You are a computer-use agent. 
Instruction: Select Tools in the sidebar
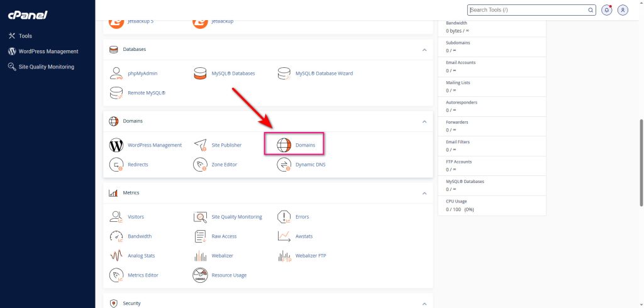tap(25, 36)
